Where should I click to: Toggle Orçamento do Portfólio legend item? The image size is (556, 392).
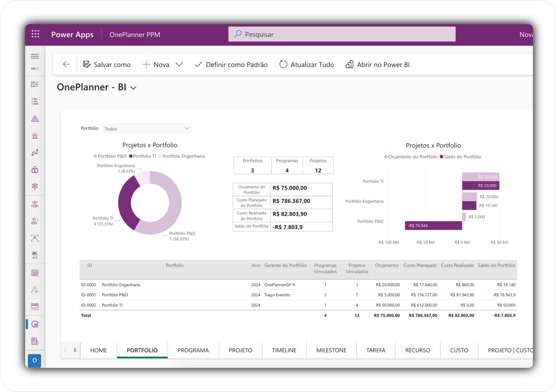click(x=410, y=157)
